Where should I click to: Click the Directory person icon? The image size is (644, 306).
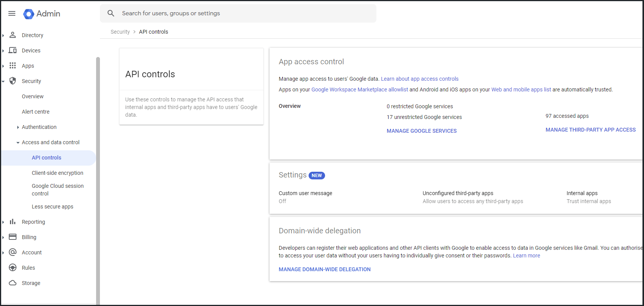[x=13, y=35]
